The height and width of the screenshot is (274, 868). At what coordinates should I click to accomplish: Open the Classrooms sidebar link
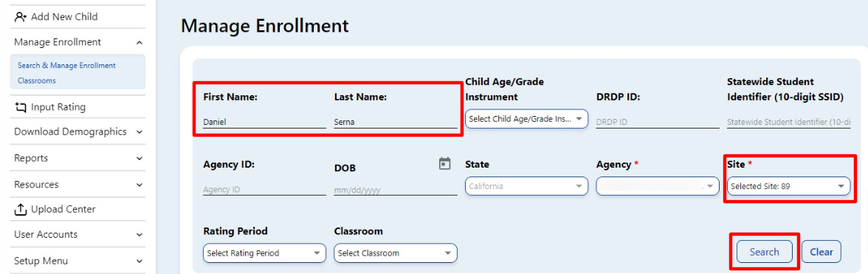[x=37, y=81]
